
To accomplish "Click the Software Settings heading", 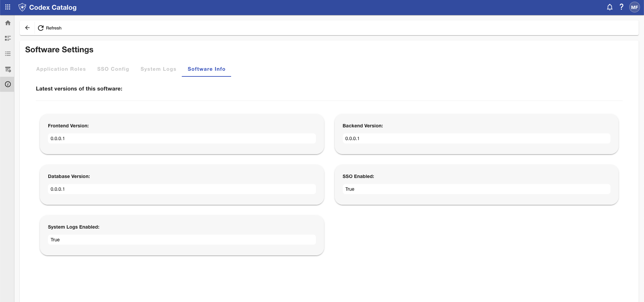I will coord(59,50).
